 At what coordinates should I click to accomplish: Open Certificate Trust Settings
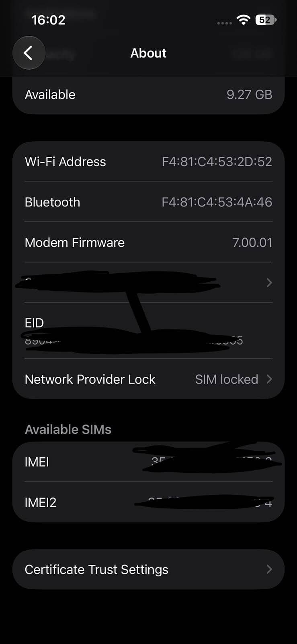click(x=148, y=569)
